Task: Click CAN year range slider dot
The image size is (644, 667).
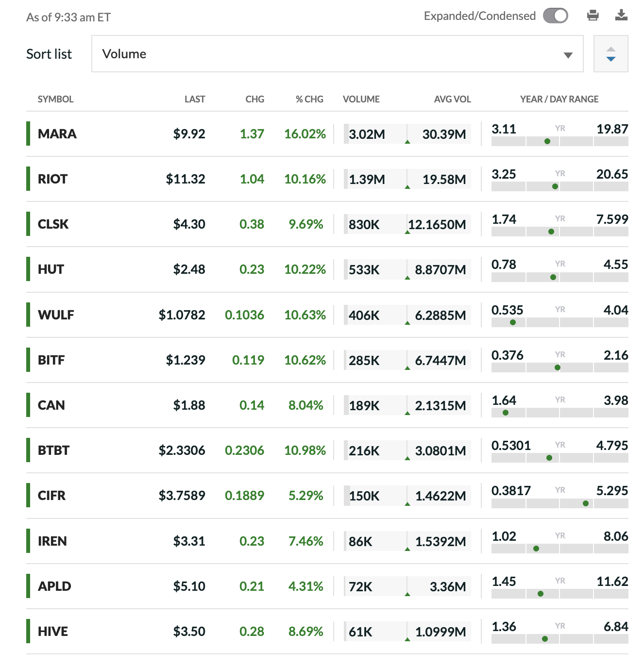Action: (506, 413)
